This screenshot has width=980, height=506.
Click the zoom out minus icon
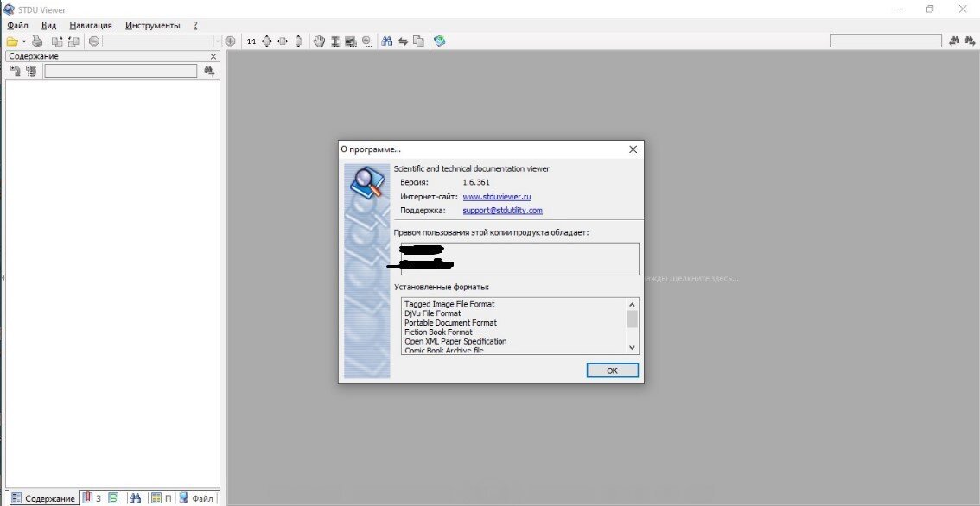[93, 41]
